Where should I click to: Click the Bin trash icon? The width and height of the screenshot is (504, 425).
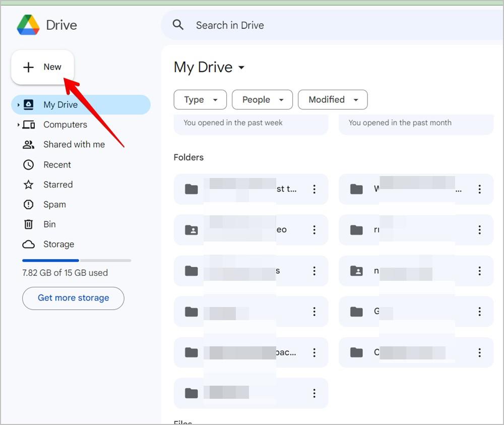(x=29, y=224)
